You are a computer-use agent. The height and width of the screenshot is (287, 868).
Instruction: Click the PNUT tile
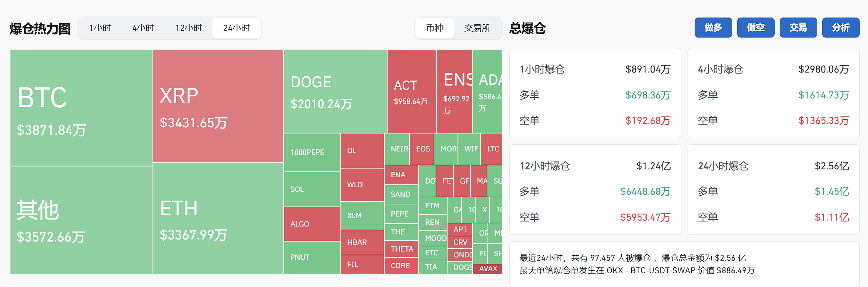point(312,257)
